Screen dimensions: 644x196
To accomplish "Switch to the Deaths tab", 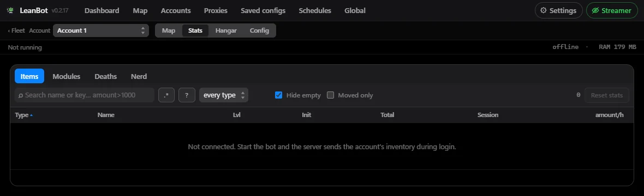I will 105,76.
